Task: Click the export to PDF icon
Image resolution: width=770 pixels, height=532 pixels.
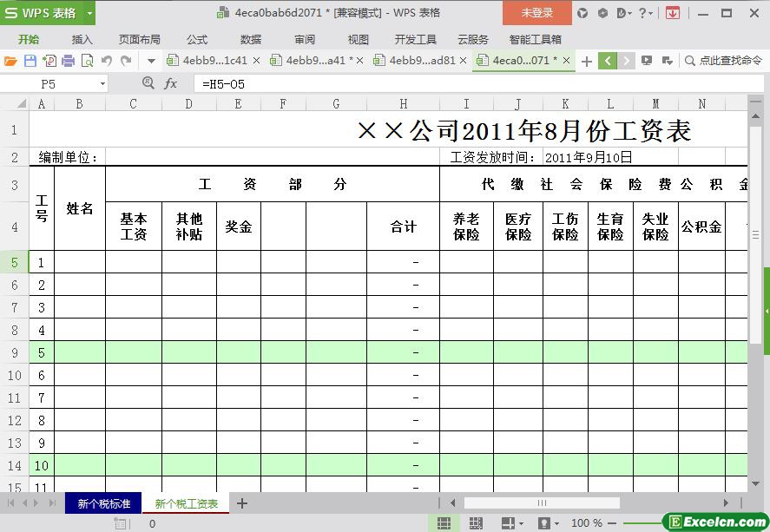Action: point(49,61)
